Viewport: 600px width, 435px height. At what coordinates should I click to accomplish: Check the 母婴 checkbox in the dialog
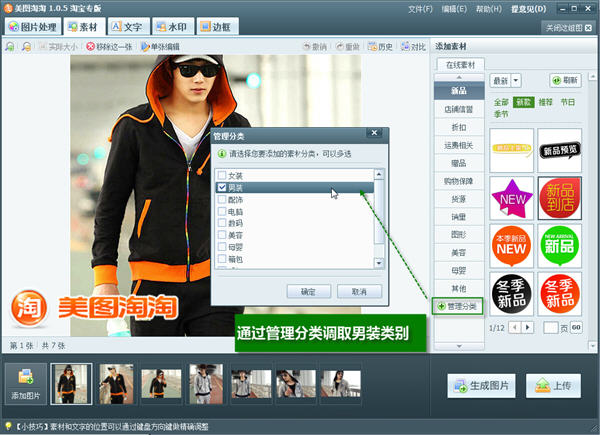pyautogui.click(x=222, y=247)
